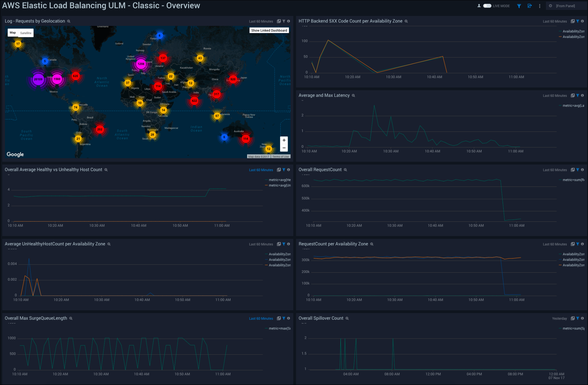Toggle metric=max legend in SurgeQueueLength panel
This screenshot has width=588, height=385.
(279, 329)
